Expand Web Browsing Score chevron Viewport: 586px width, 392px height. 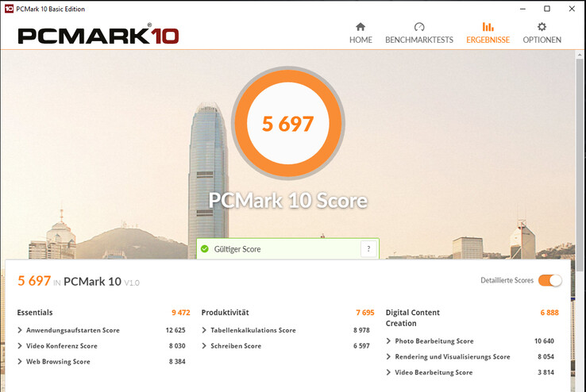coord(20,361)
